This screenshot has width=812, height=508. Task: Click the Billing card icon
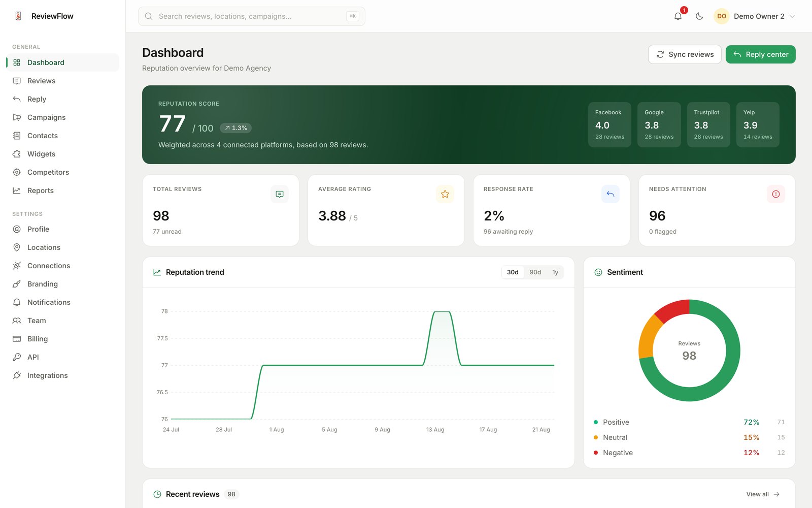pyautogui.click(x=17, y=339)
